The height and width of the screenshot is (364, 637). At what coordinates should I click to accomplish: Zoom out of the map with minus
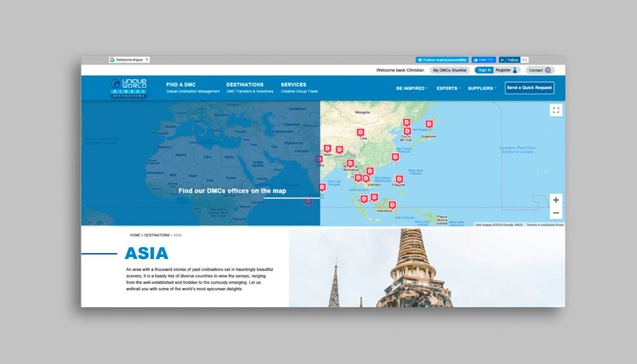pyautogui.click(x=556, y=213)
